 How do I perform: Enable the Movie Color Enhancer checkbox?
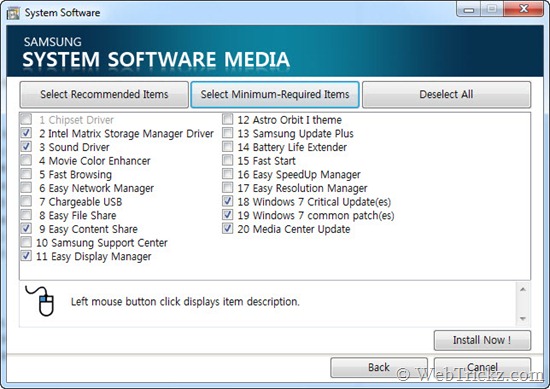26,160
